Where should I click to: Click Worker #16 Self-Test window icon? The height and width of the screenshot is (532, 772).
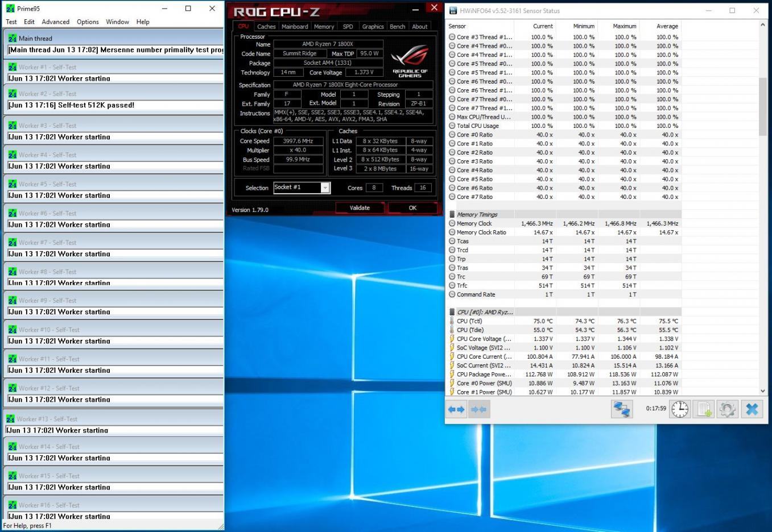(x=13, y=505)
